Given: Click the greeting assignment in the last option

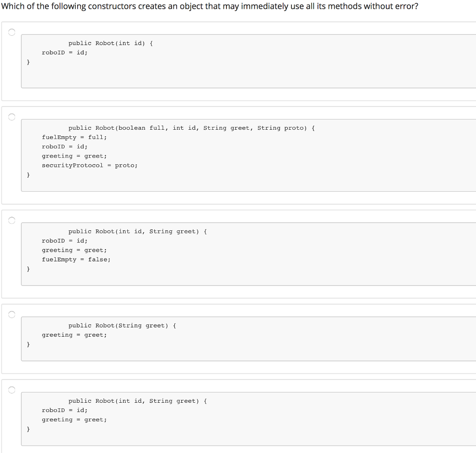Looking at the screenshot, I should [74, 420].
